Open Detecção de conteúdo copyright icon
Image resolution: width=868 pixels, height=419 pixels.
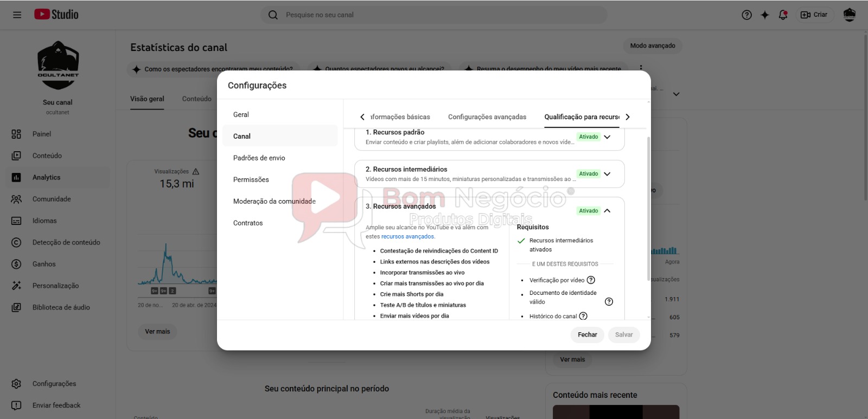pyautogui.click(x=16, y=242)
